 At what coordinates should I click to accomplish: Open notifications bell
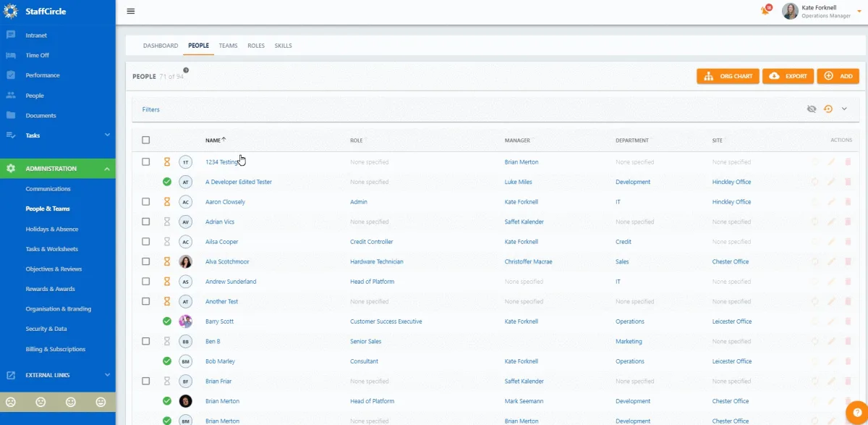coord(765,10)
